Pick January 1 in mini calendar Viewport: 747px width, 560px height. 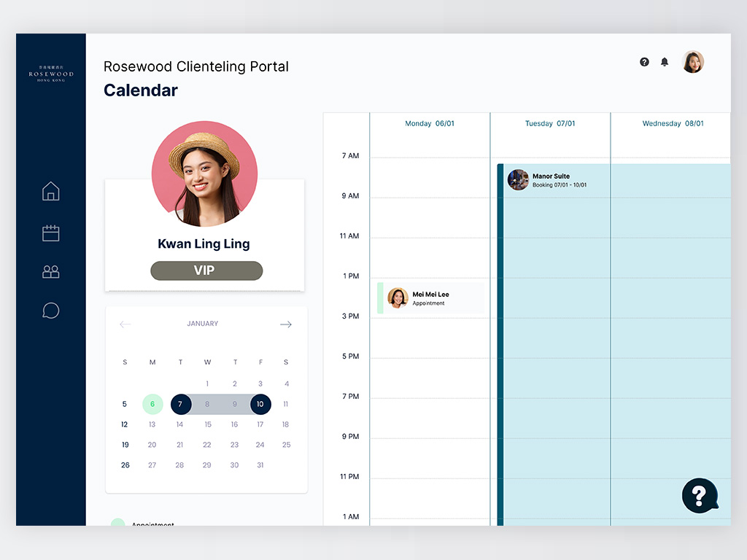(207, 384)
